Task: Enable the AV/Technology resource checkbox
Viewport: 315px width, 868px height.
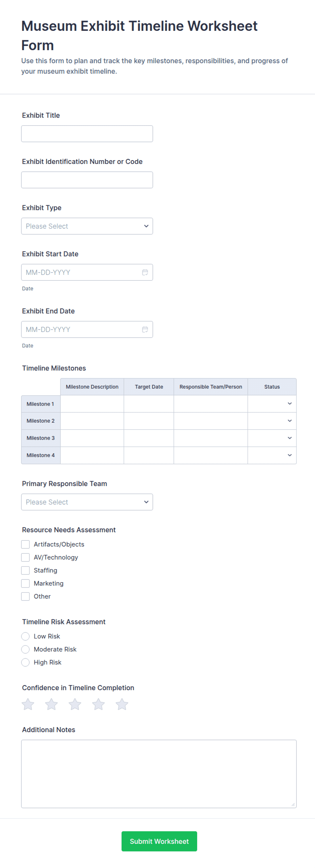Action: click(x=25, y=557)
